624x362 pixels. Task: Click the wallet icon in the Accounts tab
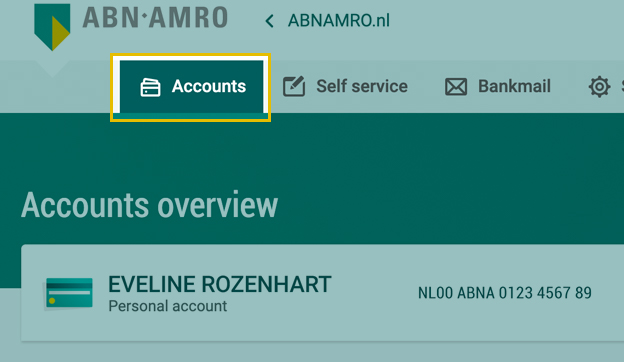pos(150,87)
